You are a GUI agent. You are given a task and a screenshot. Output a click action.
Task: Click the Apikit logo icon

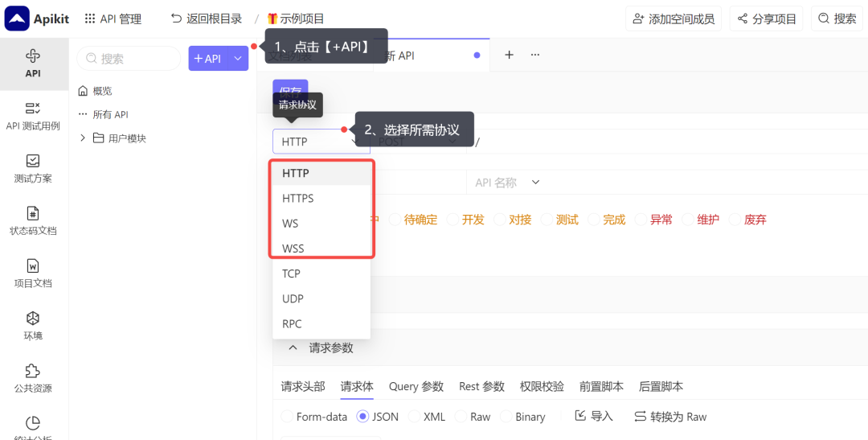(17, 19)
